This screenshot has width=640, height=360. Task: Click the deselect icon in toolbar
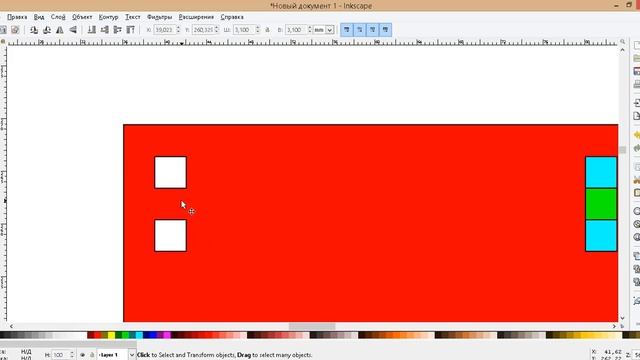[x=15, y=30]
